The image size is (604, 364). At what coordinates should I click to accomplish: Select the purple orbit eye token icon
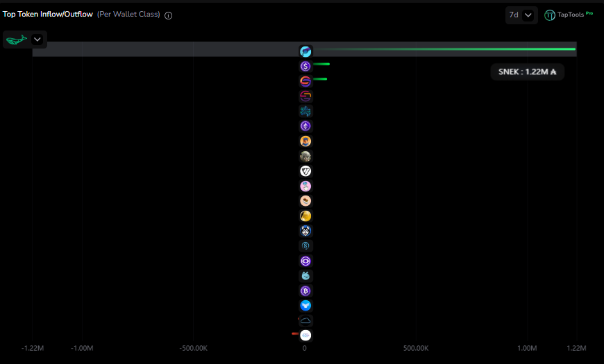(305, 261)
